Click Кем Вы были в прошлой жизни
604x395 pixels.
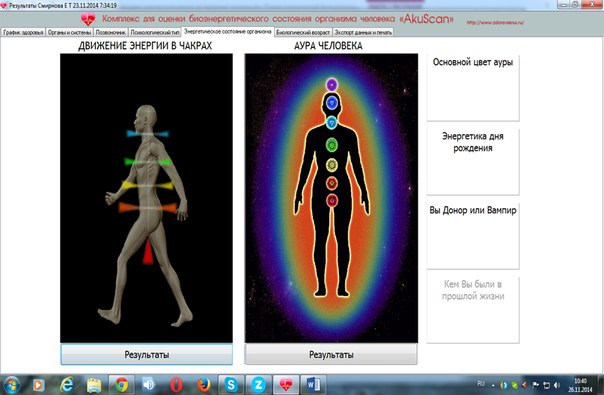473,309
